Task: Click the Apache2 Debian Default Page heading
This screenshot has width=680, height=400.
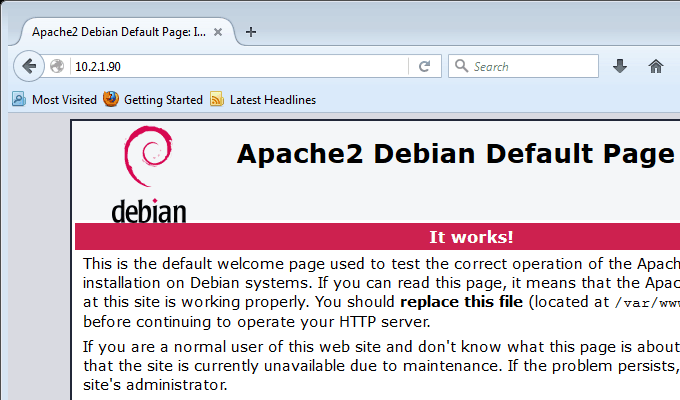Action: coord(455,154)
